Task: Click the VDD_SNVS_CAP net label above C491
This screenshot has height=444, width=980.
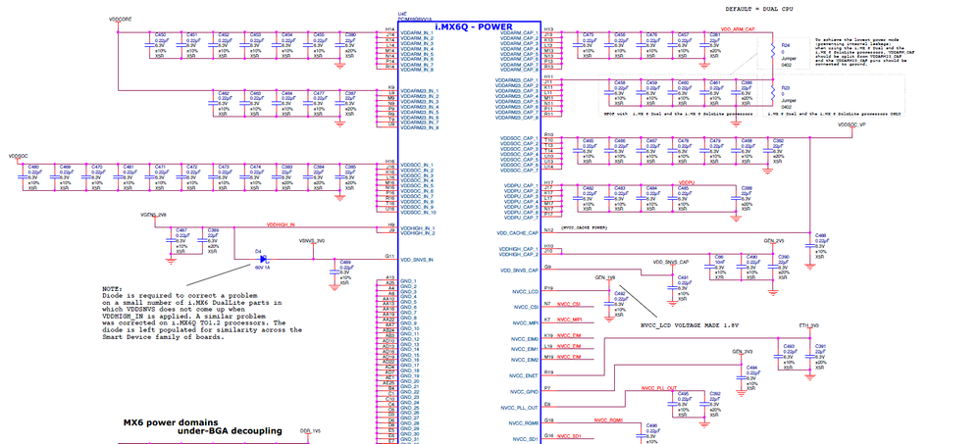Action: tap(671, 263)
